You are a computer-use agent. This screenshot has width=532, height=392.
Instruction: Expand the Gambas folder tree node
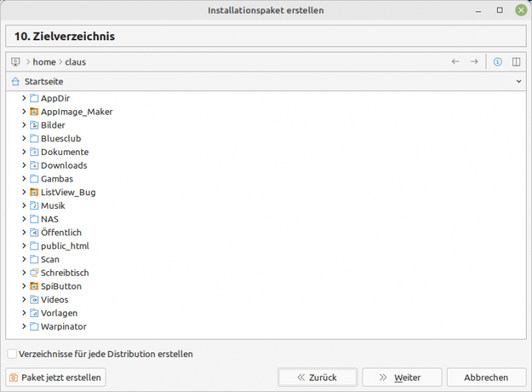24,179
